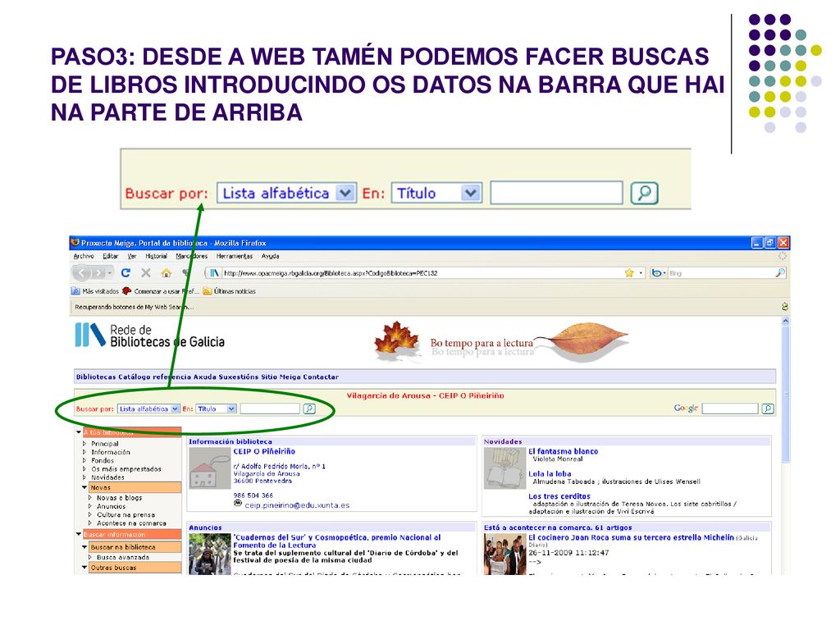Screen dimensions: 840x630
Task: Click the ceip.pineirino@edu.xunta.es email link
Action: [297, 505]
